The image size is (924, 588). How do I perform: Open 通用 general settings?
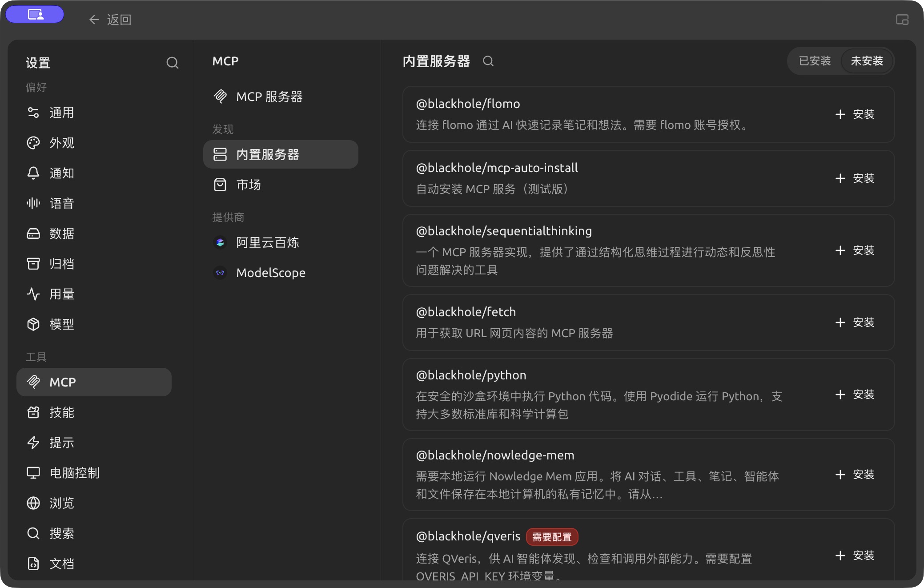coord(94,113)
